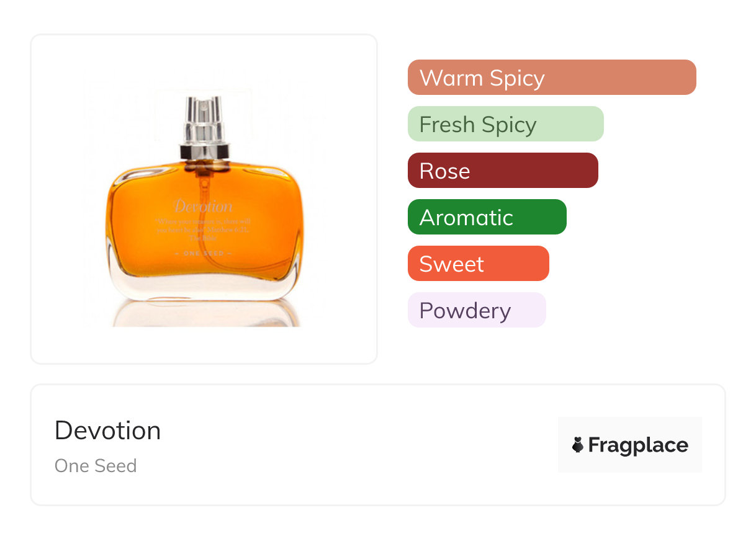The height and width of the screenshot is (536, 756).
Task: Click the dark collar ring on the bottle neck
Action: pyautogui.click(x=205, y=151)
